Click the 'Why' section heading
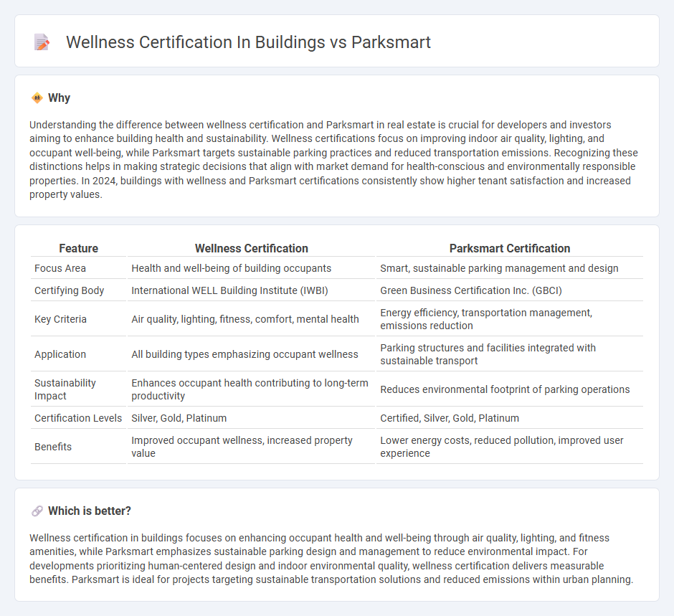Viewport: 674px width, 616px height. tap(59, 98)
